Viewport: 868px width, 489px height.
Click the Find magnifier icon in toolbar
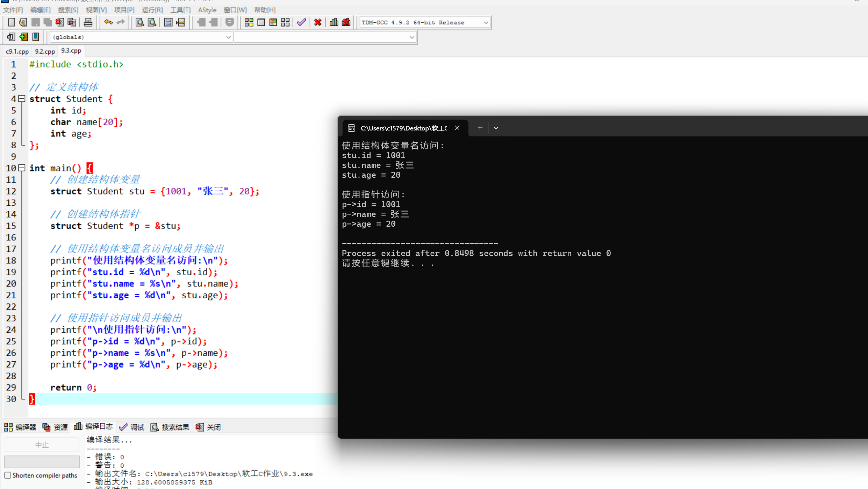[x=140, y=22]
